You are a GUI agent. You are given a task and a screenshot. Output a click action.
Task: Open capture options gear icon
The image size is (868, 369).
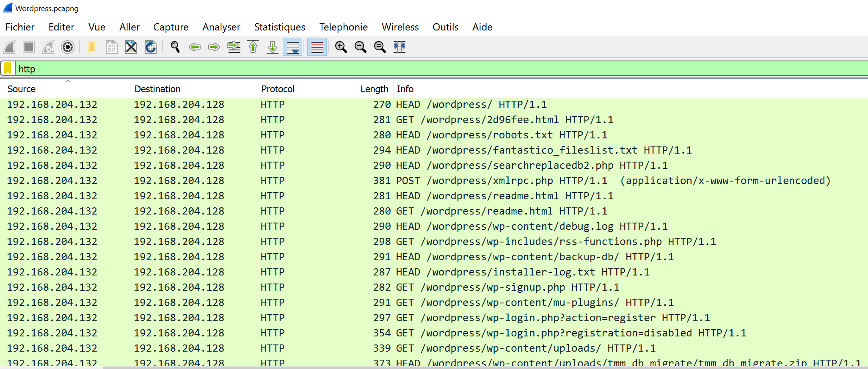point(68,47)
